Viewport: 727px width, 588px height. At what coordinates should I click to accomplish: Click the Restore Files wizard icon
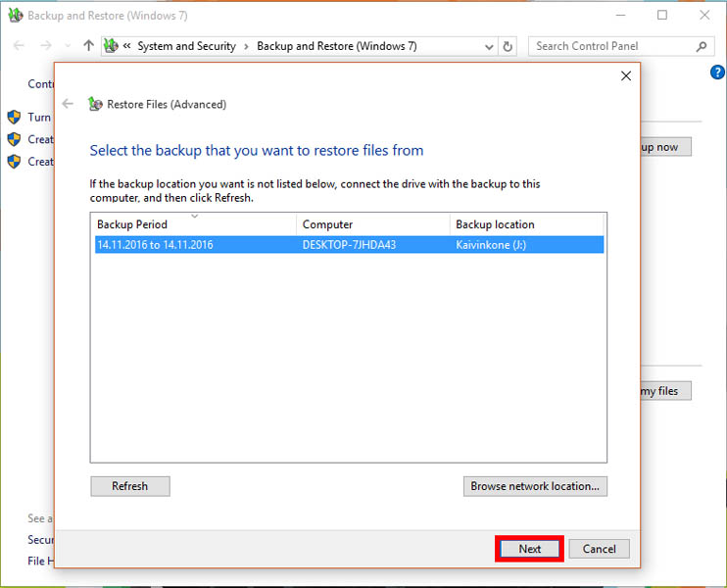pos(95,104)
